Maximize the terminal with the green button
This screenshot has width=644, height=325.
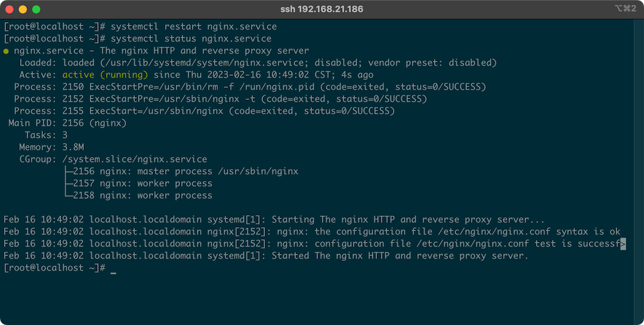[36, 9]
